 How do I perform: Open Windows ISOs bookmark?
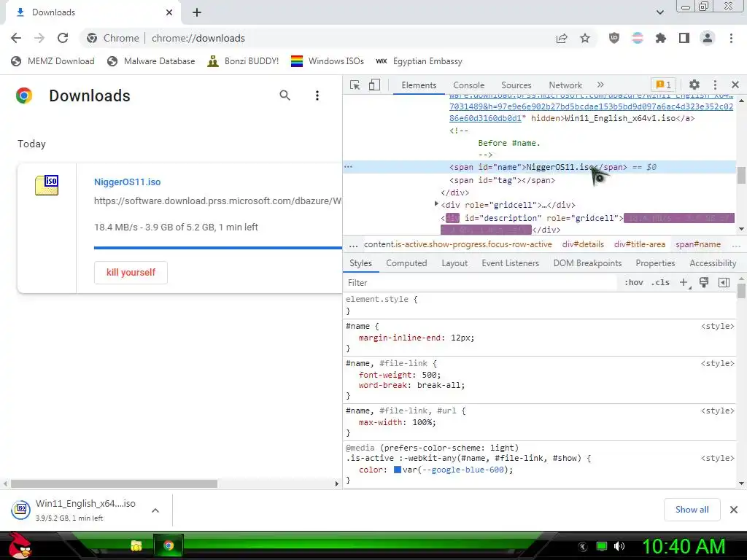328,61
